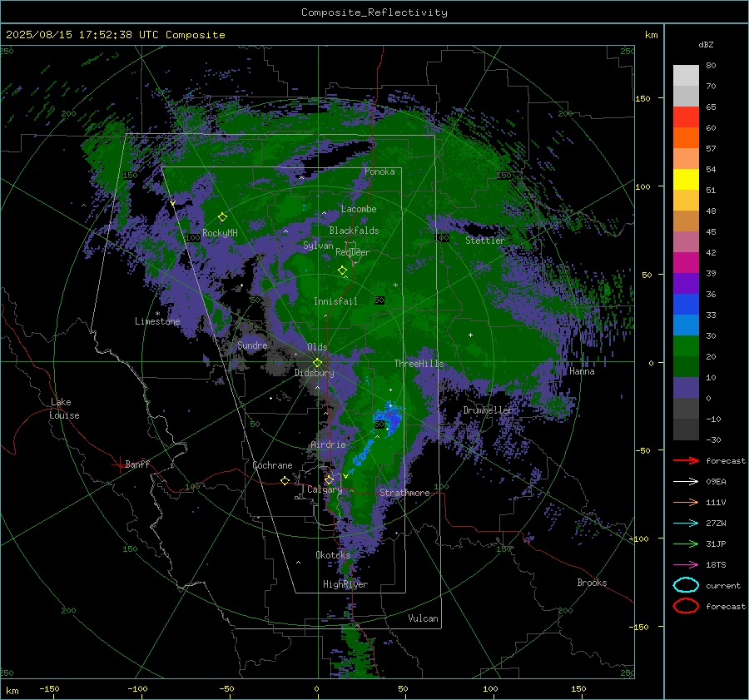Click the Didsbury city label

[314, 373]
